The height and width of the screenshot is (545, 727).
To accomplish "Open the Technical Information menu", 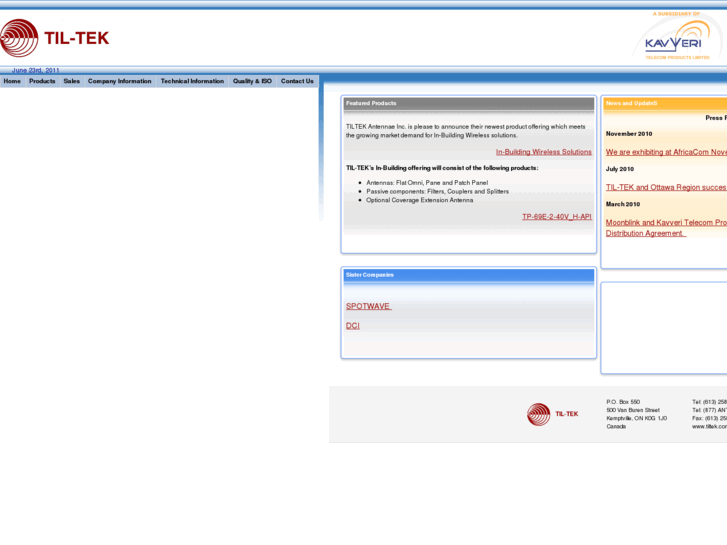I will pos(192,81).
